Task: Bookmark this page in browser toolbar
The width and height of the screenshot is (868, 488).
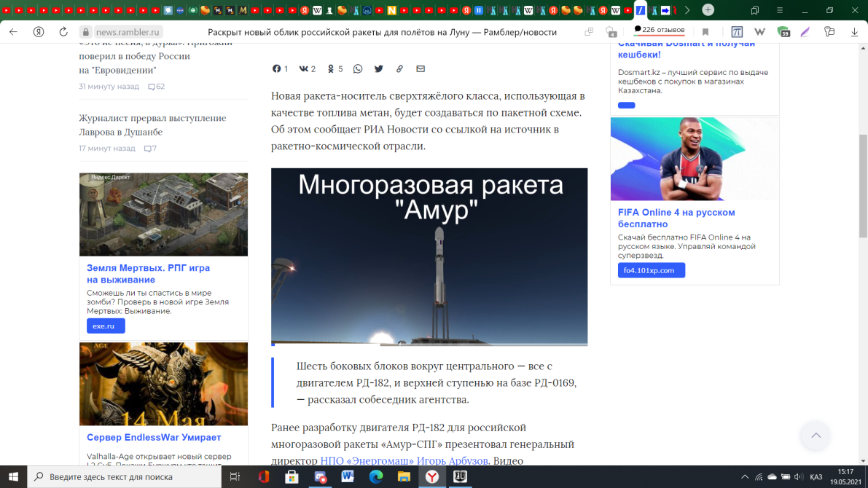Action: coord(705,32)
